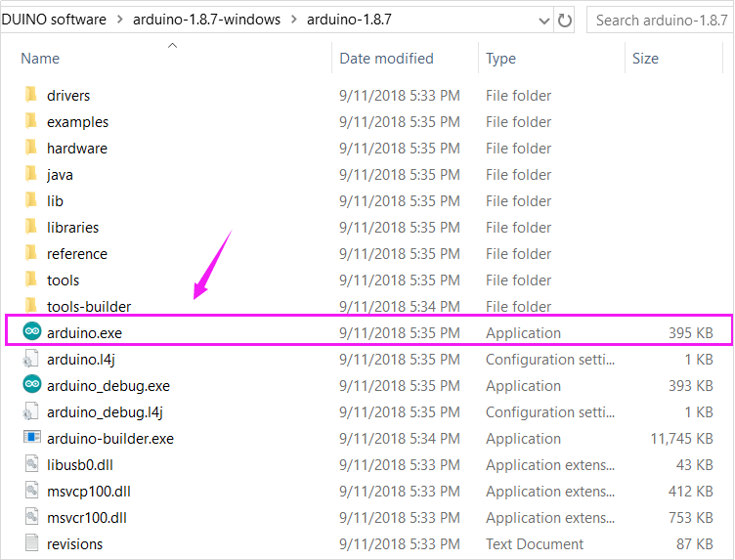Click the arduino.l4j config file icon

pos(31,359)
